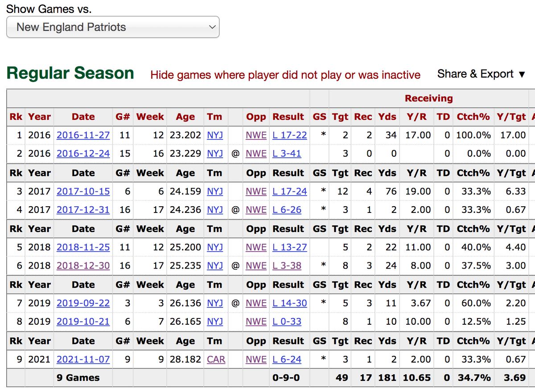Open the 2016-11-27 game boxscore link
The height and width of the screenshot is (392, 535).
[83, 135]
